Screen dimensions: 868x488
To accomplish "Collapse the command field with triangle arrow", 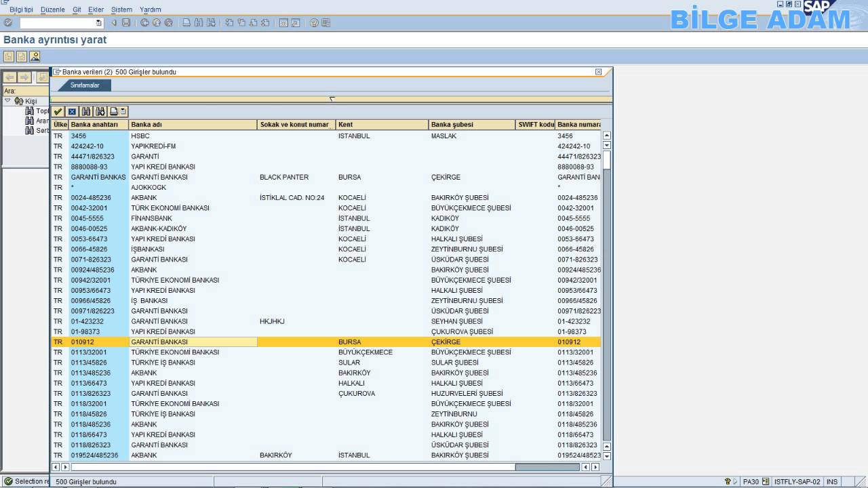I will point(113,23).
